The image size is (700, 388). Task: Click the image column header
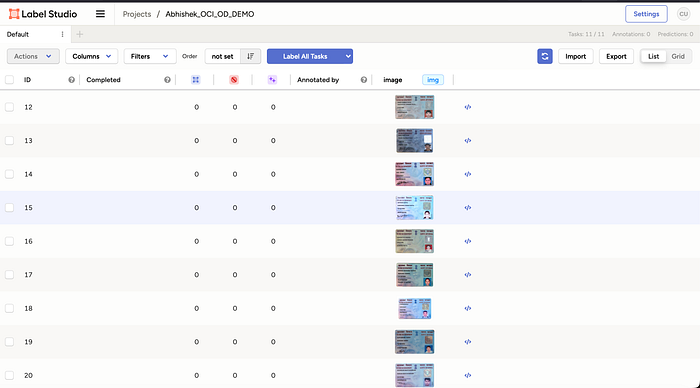tap(393, 80)
